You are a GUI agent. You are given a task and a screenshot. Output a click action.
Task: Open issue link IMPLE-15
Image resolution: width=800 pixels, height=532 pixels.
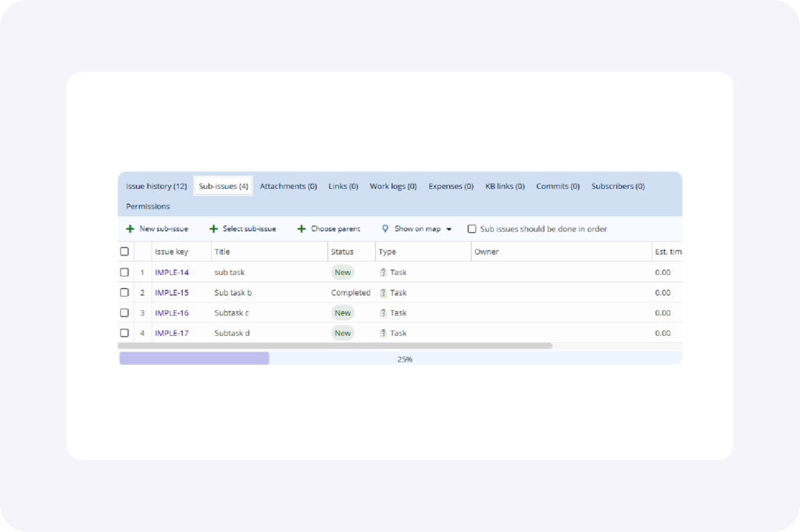pyautogui.click(x=172, y=293)
